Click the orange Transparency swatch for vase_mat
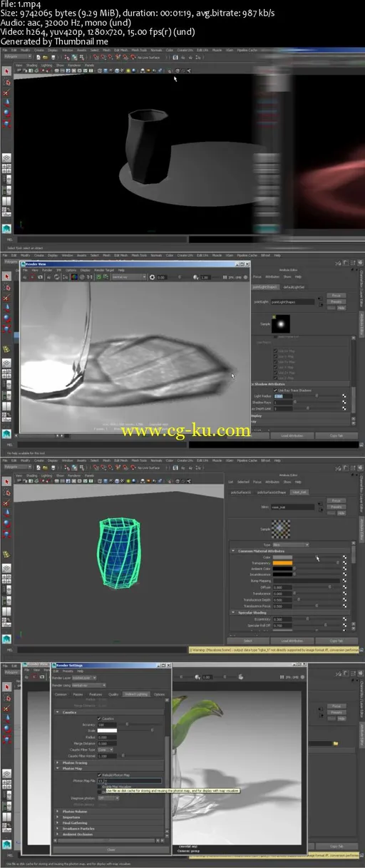365x868 pixels. [x=284, y=563]
